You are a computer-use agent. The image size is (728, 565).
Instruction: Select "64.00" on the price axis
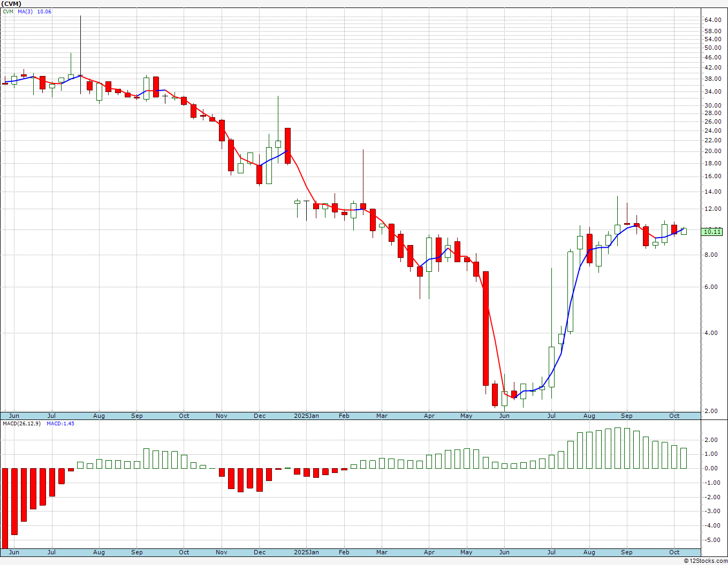click(712, 20)
